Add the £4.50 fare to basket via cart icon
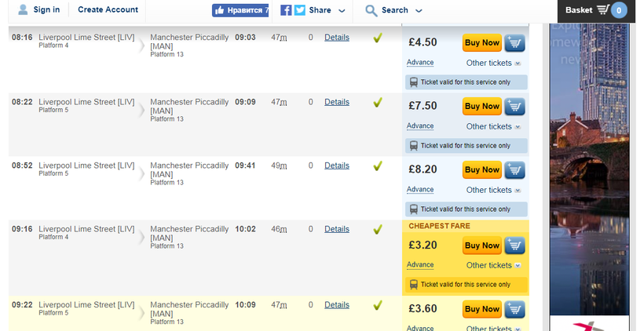 click(514, 43)
